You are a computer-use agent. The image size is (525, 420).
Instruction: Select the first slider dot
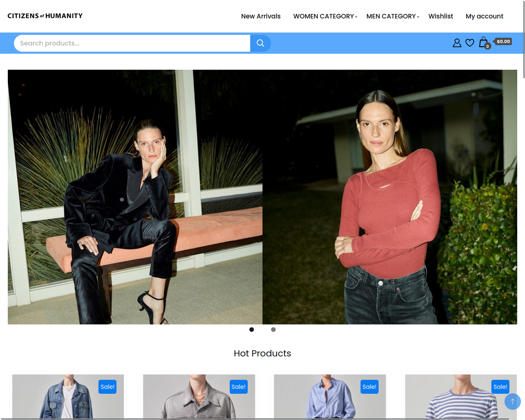click(x=251, y=329)
